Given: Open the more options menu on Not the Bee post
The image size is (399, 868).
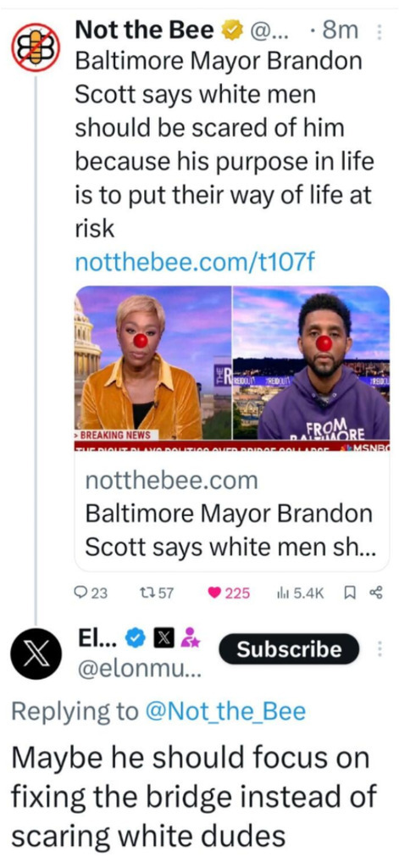Looking at the screenshot, I should coord(379,33).
